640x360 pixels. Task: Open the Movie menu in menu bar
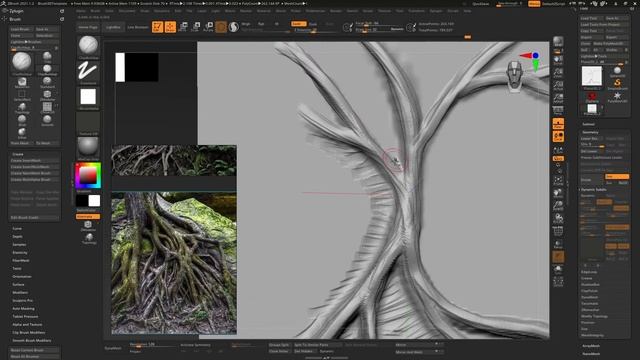click(281, 11)
